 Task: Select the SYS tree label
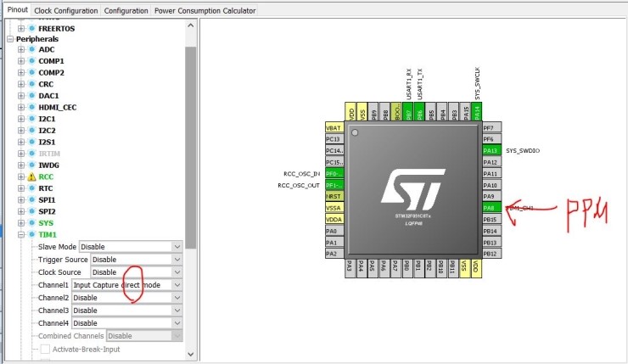click(46, 223)
